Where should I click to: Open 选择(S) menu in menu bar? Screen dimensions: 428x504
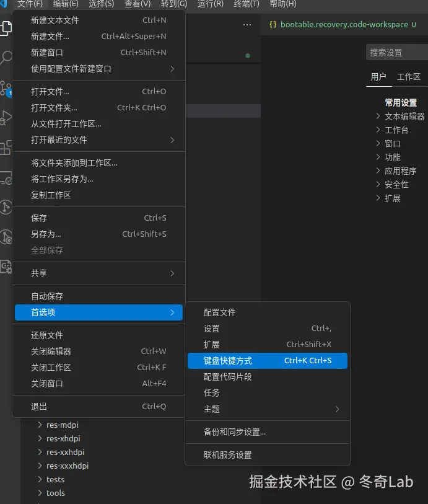101,4
